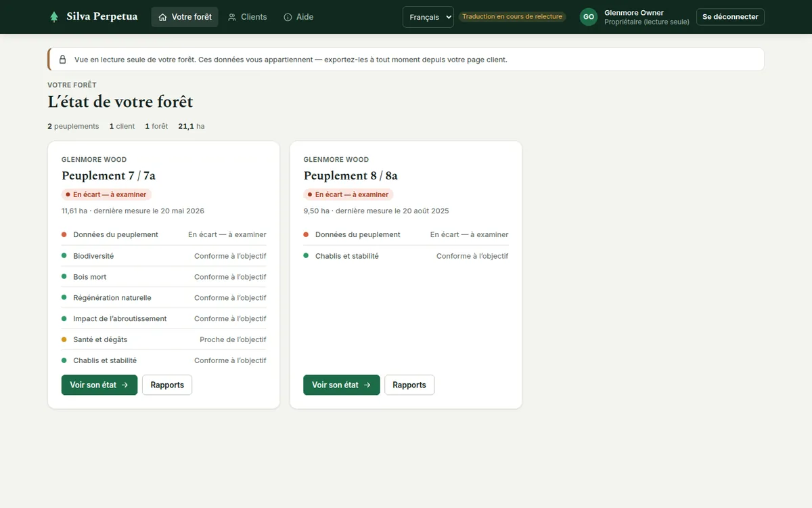Click the Peuplement 8 / 8a card title
The width and height of the screenshot is (812, 508).
(x=351, y=175)
